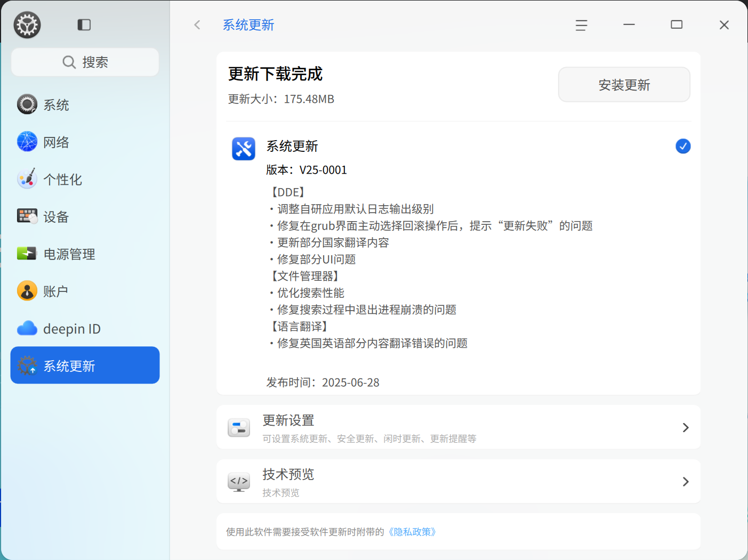Go back with the left arrow
Viewport: 748px width, 560px height.
click(x=197, y=25)
